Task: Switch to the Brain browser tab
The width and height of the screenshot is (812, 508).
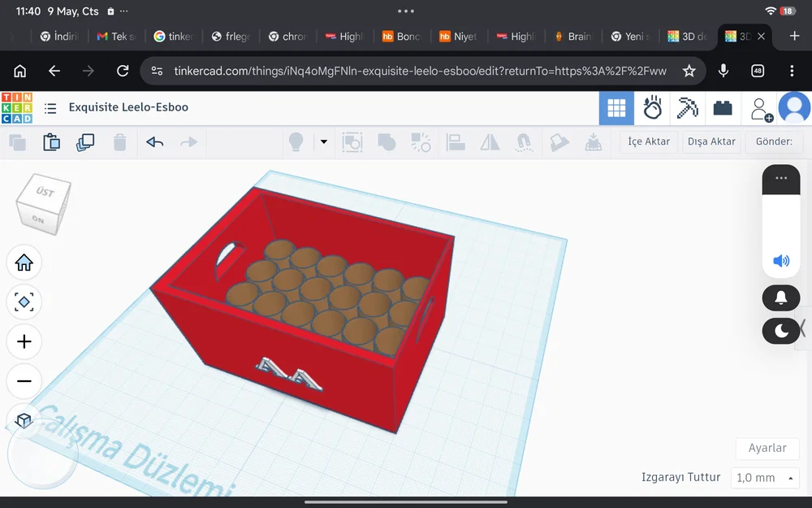Action: (x=572, y=37)
